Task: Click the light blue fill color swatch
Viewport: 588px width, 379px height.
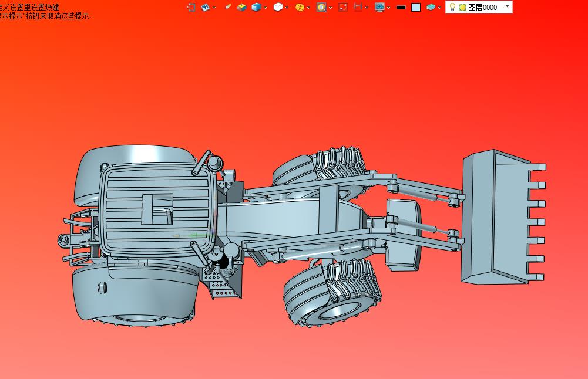Action: (x=416, y=7)
